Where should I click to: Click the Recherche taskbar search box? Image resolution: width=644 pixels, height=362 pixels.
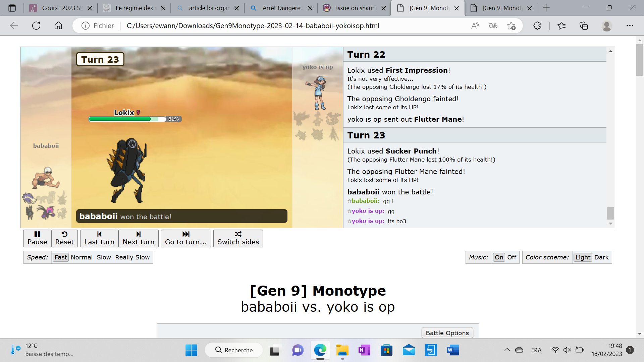click(234, 350)
